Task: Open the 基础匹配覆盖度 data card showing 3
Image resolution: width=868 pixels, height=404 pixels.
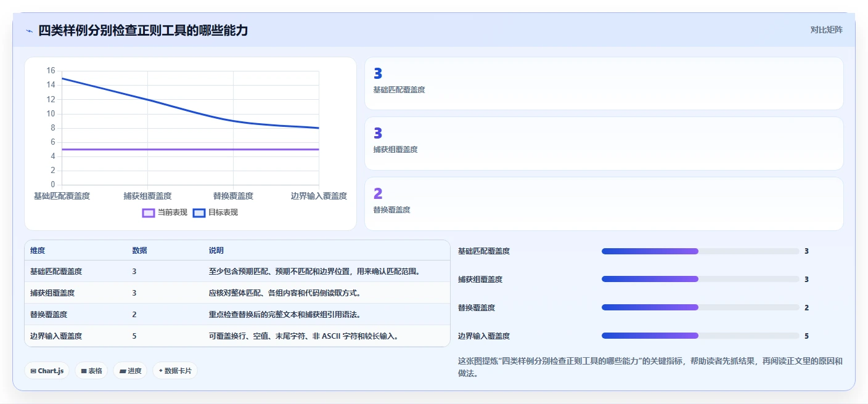Action: tap(604, 84)
